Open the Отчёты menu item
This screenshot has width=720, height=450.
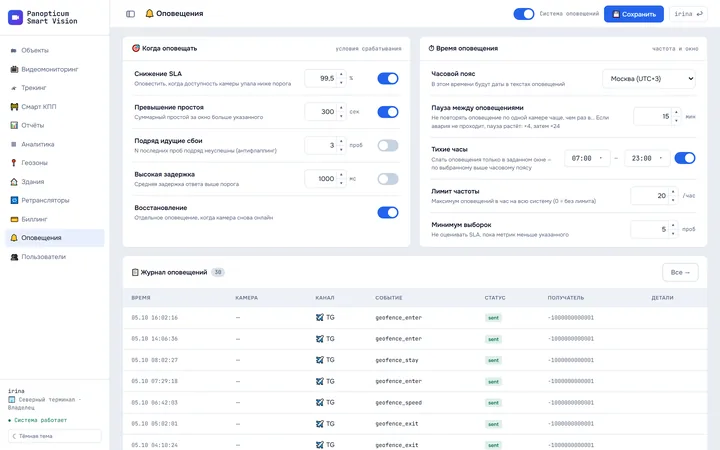pos(55,125)
